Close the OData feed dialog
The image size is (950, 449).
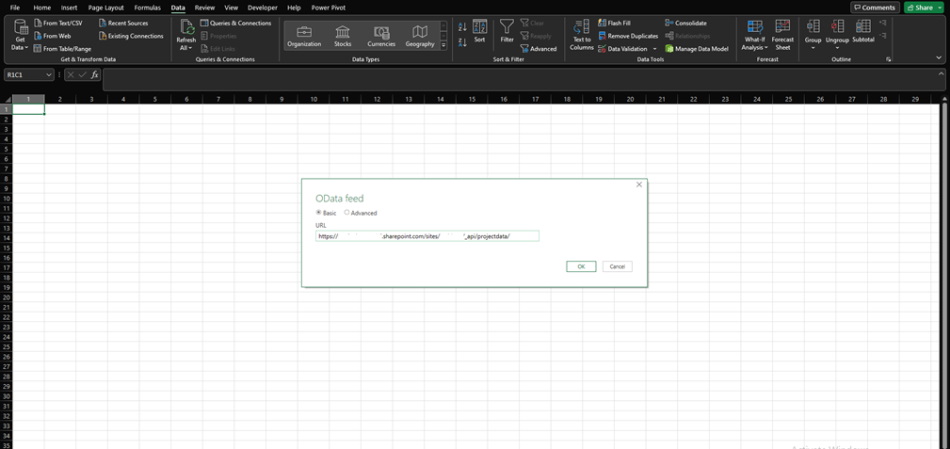[x=639, y=185]
